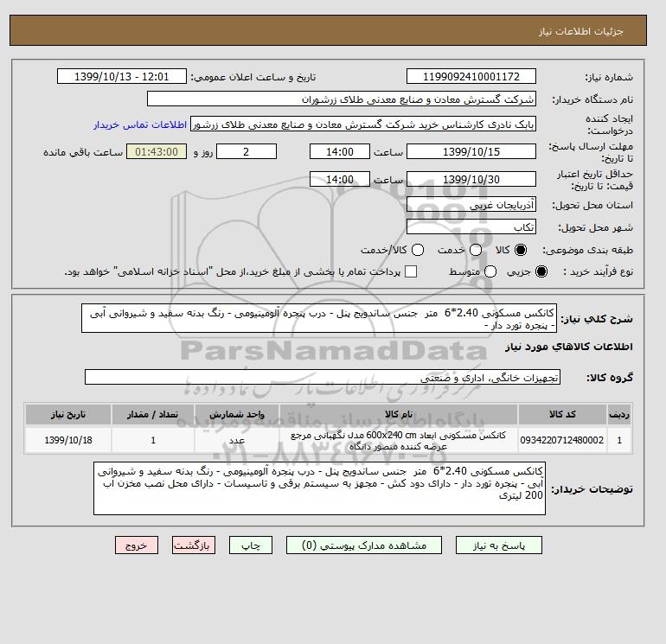This screenshot has height=644, width=666.
Task: Tick the Islamic treasury payment checkbox
Action: pos(411,271)
